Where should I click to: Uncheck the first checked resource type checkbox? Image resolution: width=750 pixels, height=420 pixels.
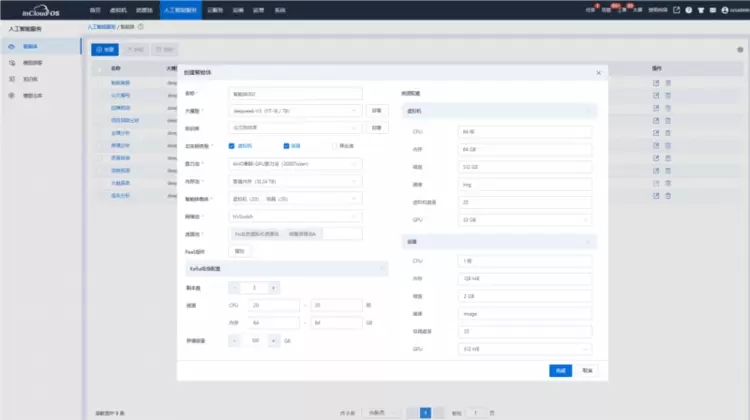coord(232,146)
